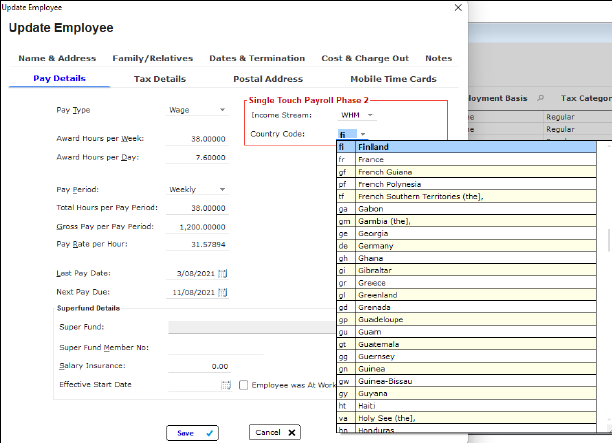Select Guadeloupe in the country list
This screenshot has height=443, width=612.
pyautogui.click(x=466, y=320)
